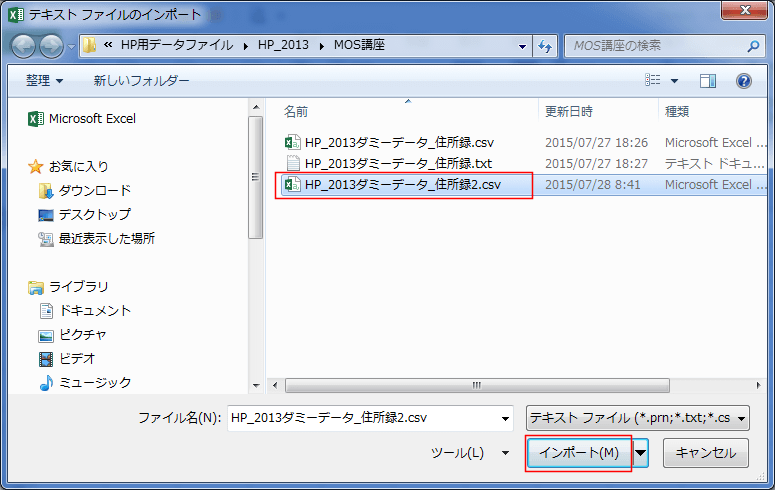This screenshot has width=775, height=490.
Task: Click the 最近表示した場所 icon
Action: [45, 239]
